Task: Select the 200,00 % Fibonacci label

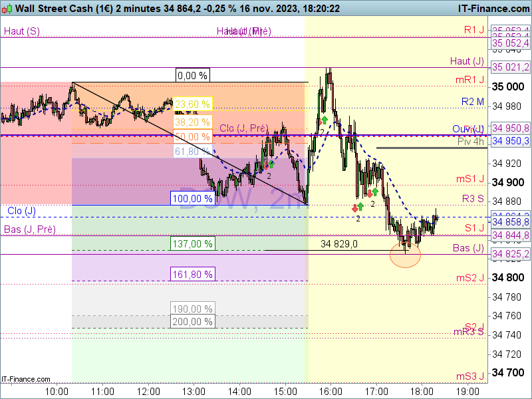Action: coord(192,321)
